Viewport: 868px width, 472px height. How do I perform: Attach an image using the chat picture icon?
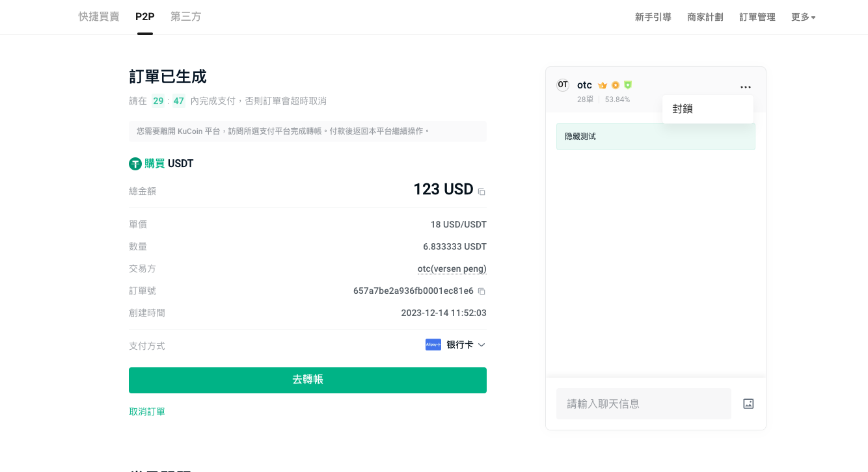(748, 404)
